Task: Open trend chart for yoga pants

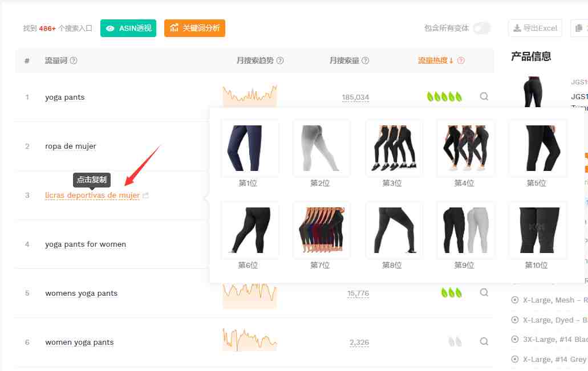Action: tap(250, 96)
